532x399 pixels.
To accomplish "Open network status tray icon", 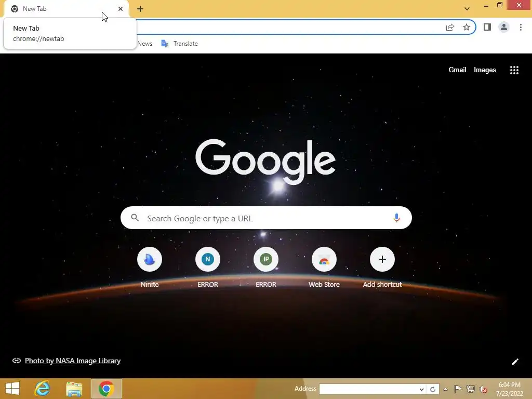I will 471,389.
